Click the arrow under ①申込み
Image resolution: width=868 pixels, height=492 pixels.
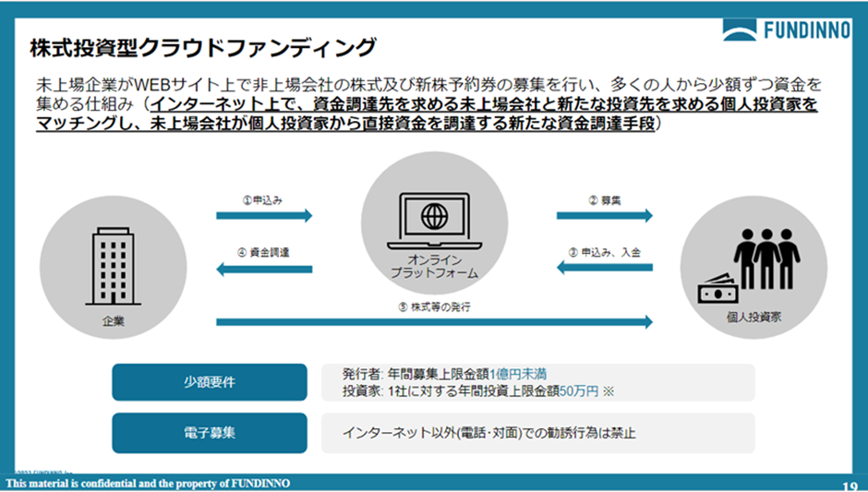pos(264,216)
